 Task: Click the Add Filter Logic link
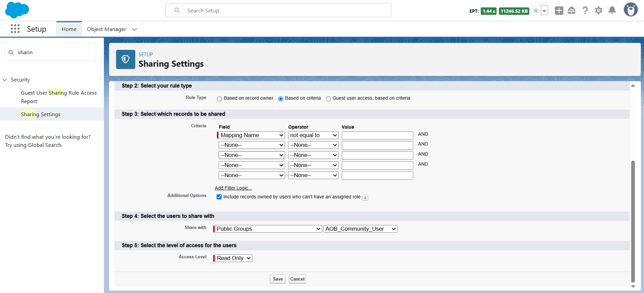click(x=233, y=188)
